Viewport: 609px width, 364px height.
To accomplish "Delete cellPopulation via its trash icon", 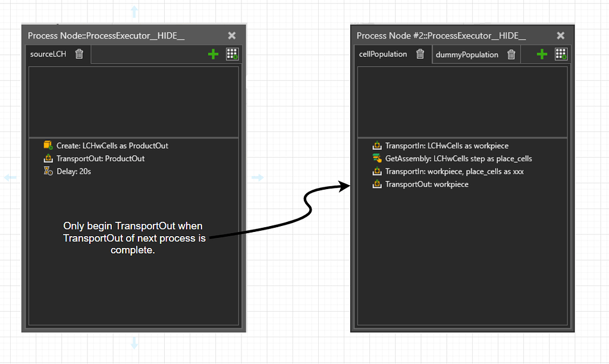I will (420, 54).
